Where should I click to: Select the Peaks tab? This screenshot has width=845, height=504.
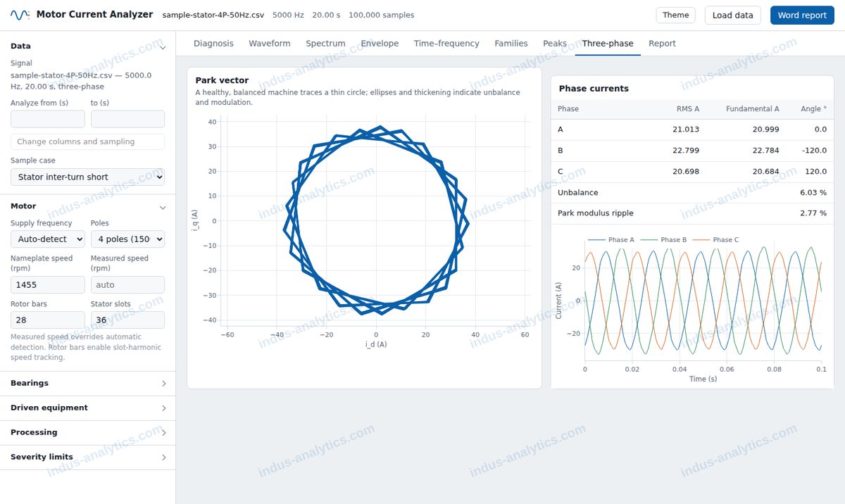pos(555,44)
